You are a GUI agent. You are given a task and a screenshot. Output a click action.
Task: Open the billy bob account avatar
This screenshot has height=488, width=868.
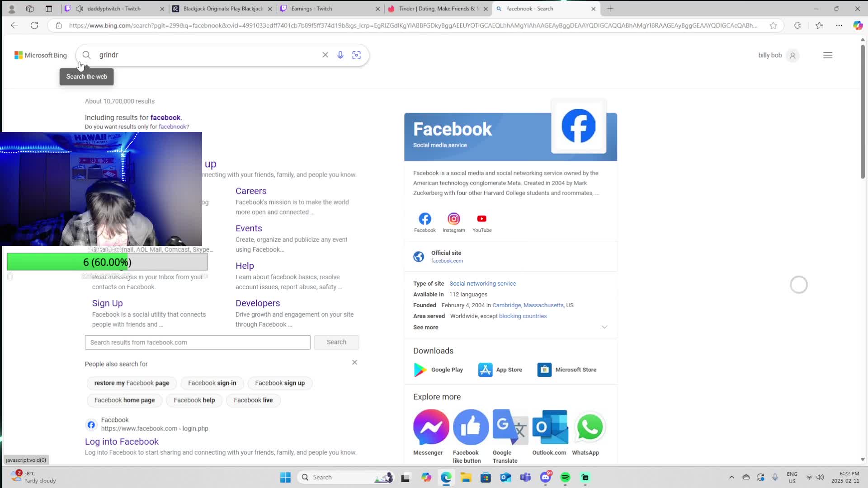[793, 56]
